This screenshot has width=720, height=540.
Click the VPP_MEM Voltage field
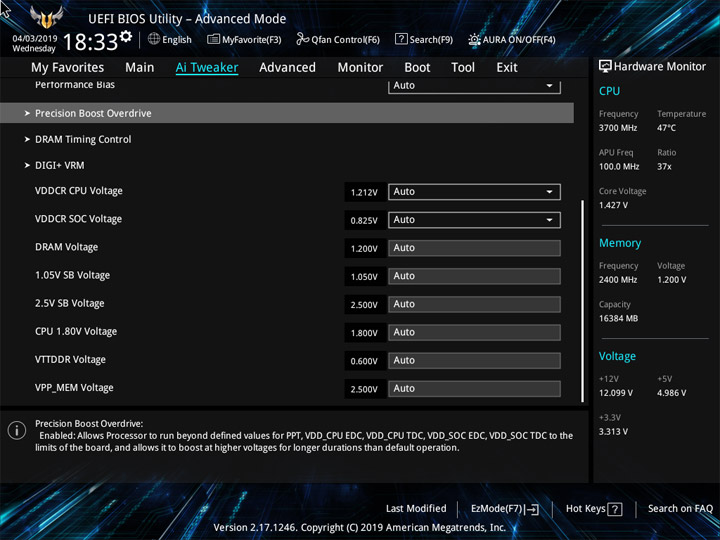click(x=474, y=388)
